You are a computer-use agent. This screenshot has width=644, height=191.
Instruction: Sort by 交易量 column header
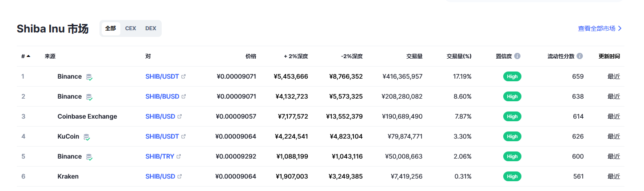(x=414, y=56)
